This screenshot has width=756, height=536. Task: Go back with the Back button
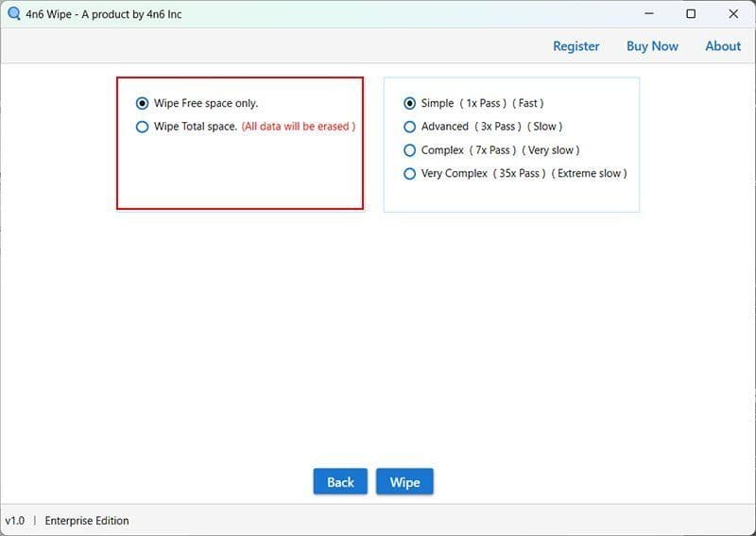coord(340,482)
